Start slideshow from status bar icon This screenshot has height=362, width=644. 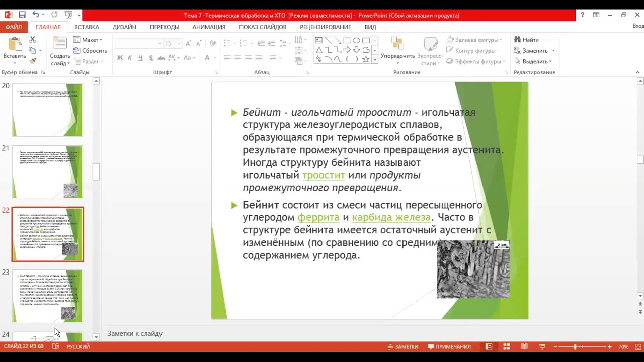click(542, 347)
